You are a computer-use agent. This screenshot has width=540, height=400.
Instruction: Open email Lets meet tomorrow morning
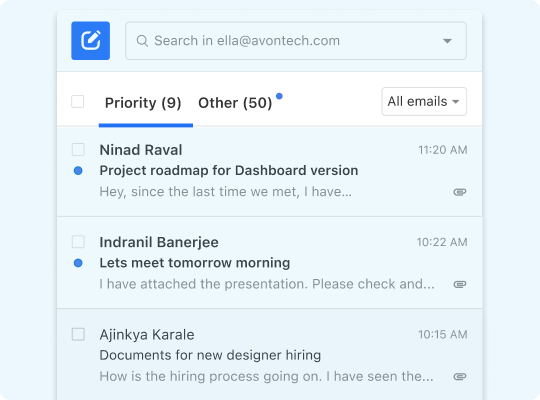pyautogui.click(x=270, y=263)
